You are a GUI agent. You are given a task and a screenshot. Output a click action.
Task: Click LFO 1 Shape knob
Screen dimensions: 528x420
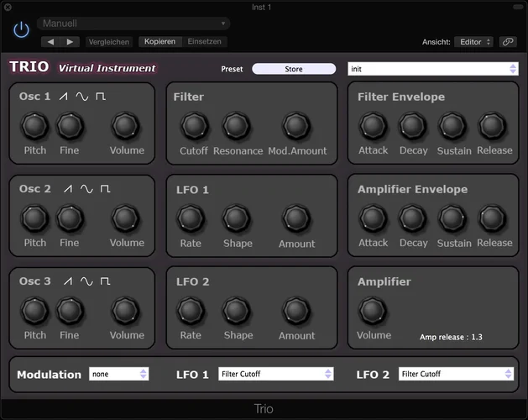pos(237,218)
